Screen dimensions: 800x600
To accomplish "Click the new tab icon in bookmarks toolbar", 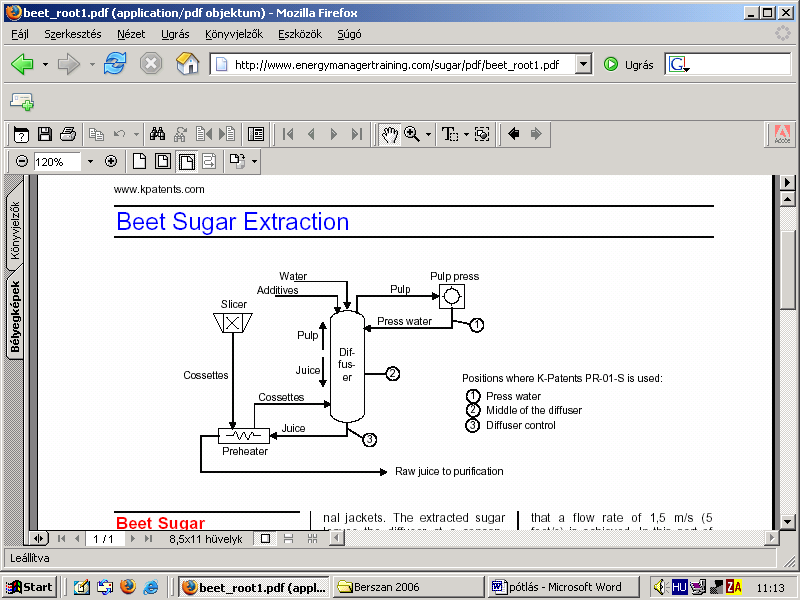I will [x=22, y=102].
